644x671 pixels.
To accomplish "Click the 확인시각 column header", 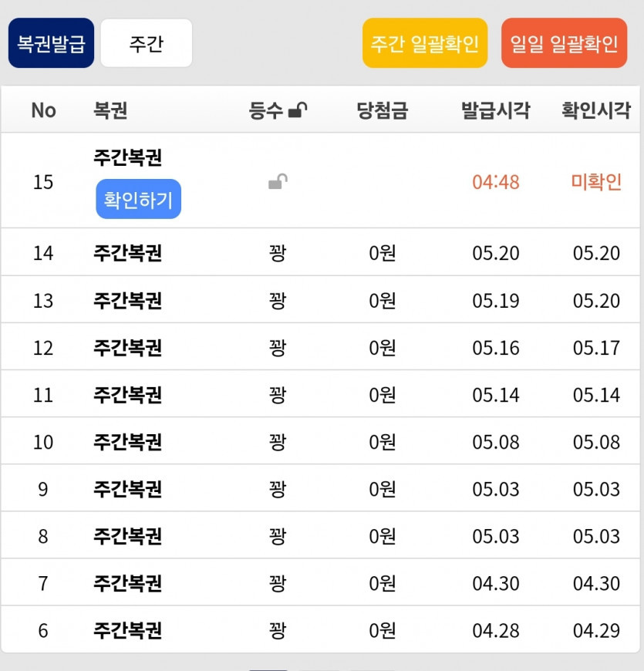I will (x=596, y=110).
